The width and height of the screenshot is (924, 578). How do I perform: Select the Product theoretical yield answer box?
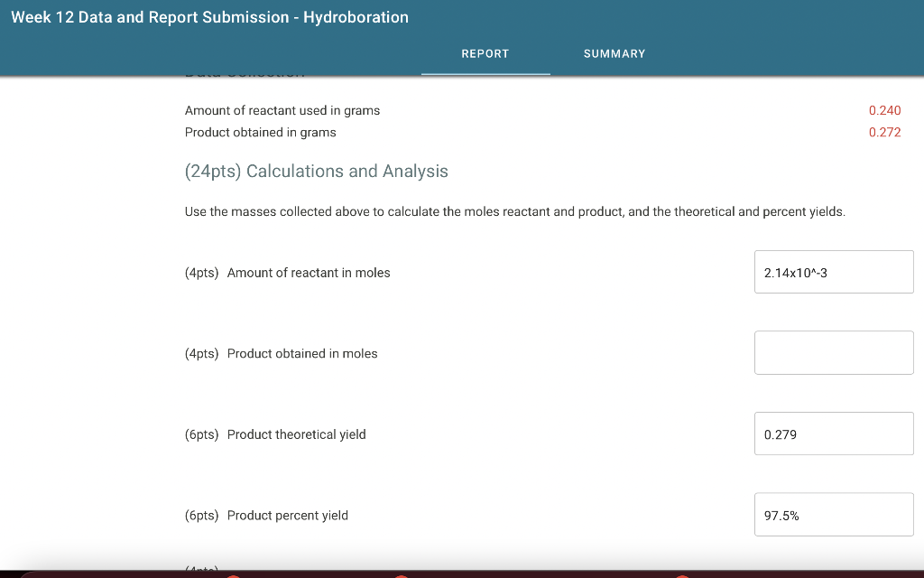[833, 433]
